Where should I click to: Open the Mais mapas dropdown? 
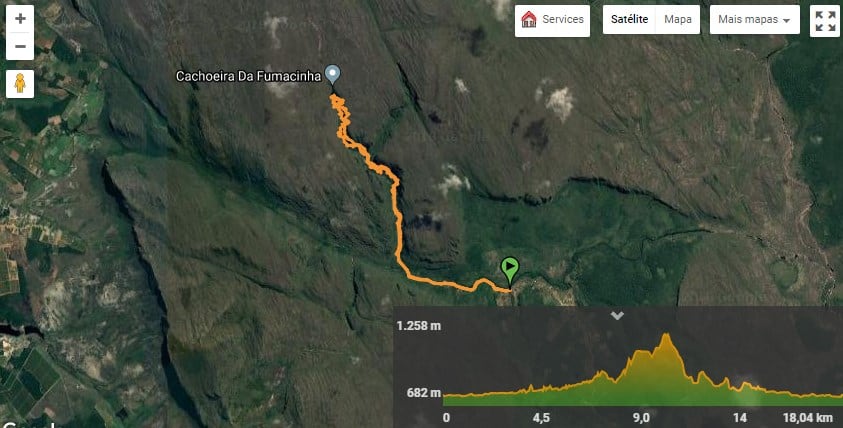click(754, 19)
